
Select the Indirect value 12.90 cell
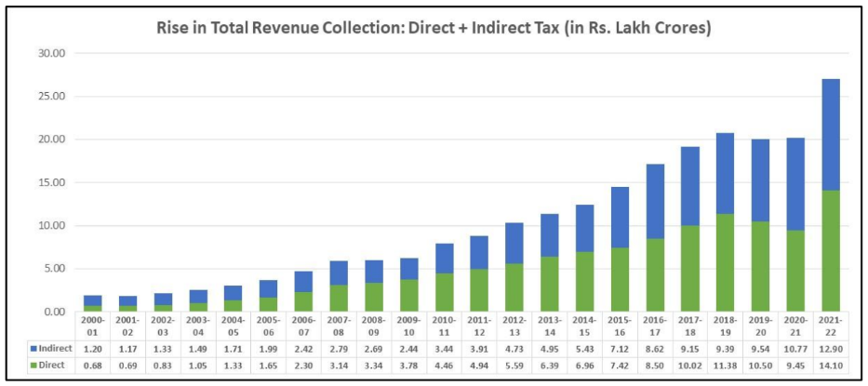pos(831,350)
